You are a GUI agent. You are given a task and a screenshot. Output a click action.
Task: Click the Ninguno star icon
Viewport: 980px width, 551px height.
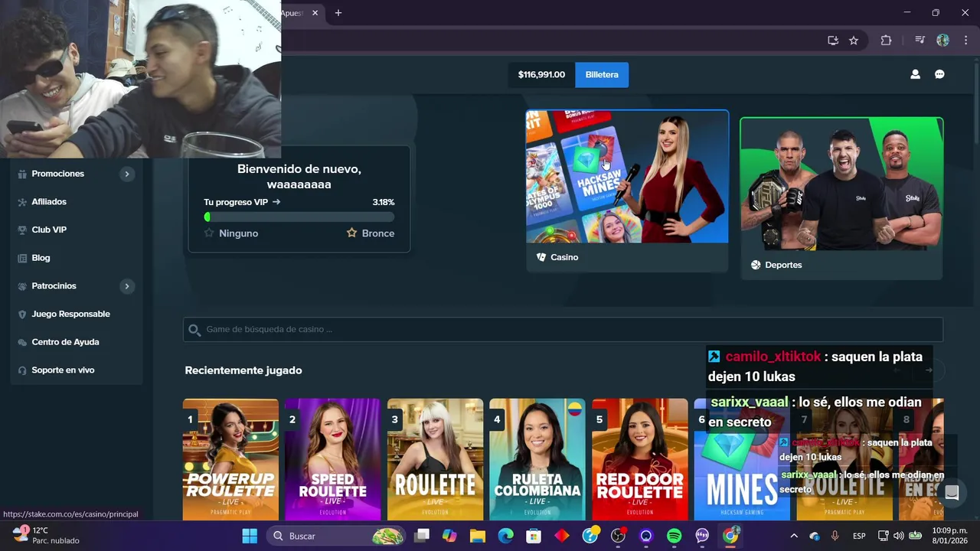tap(209, 233)
